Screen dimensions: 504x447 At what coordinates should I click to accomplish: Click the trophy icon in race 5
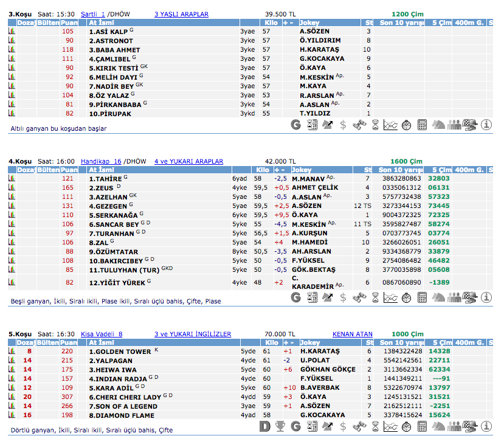tap(280, 426)
